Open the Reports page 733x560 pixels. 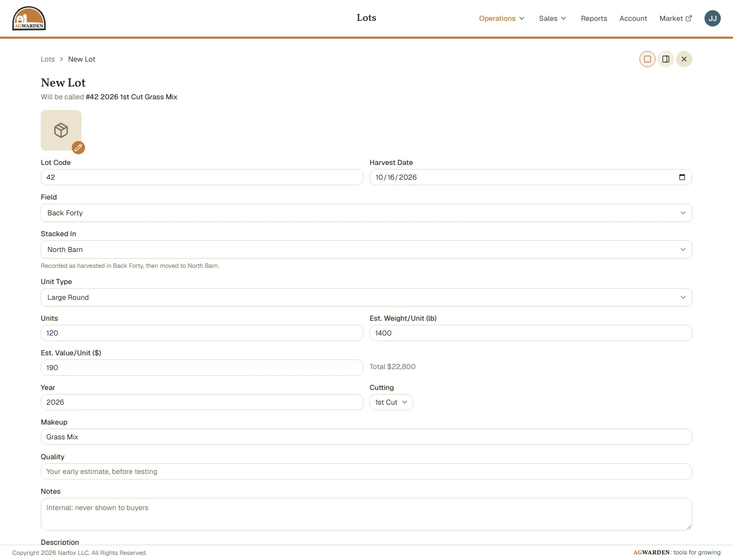(x=594, y=18)
